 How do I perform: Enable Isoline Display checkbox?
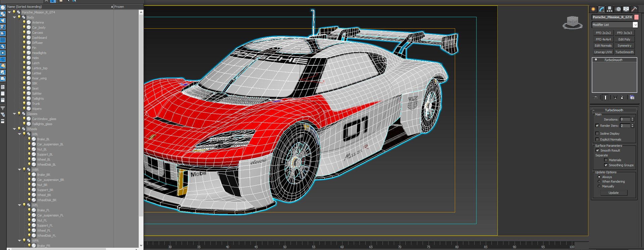(x=597, y=133)
